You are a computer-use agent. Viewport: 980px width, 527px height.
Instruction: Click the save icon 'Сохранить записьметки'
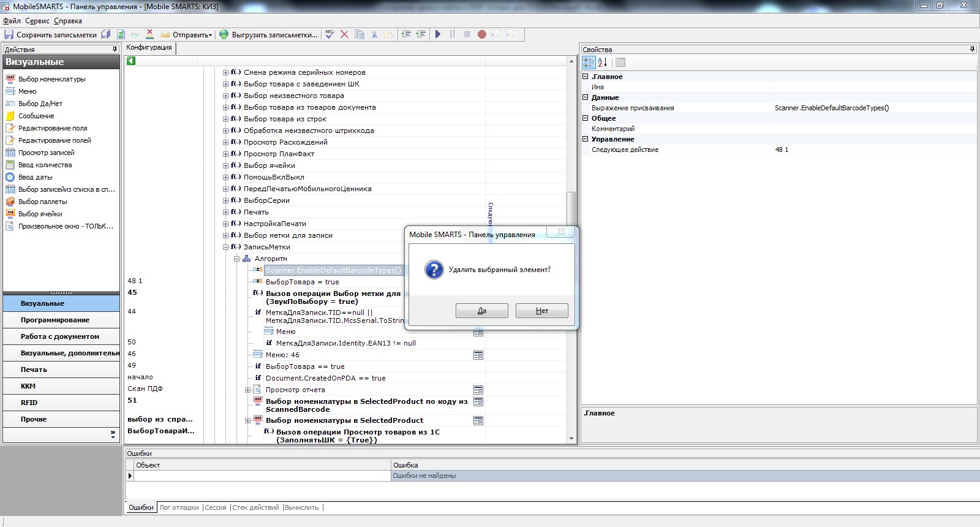pyautogui.click(x=9, y=34)
